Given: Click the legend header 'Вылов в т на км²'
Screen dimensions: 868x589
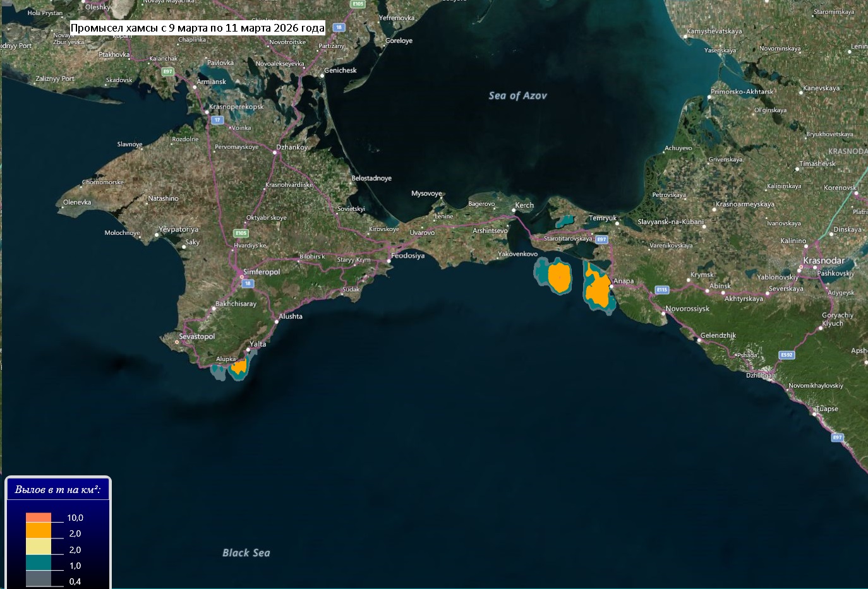Looking at the screenshot, I should pos(58,489).
